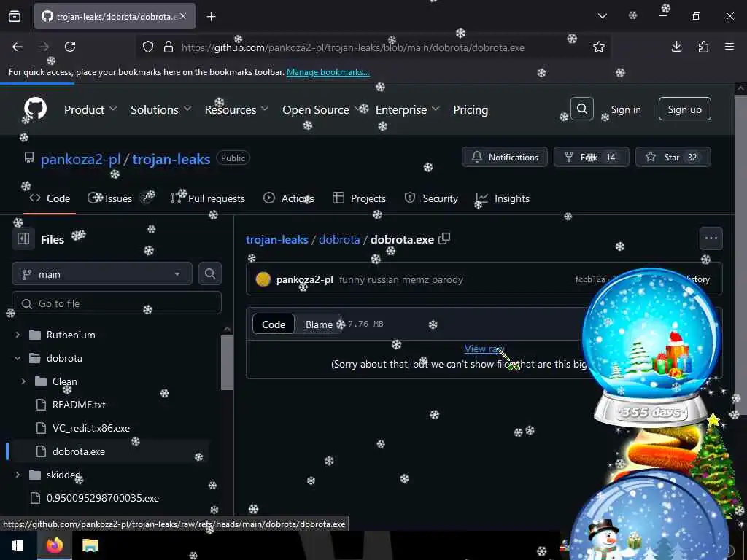Expand the skidded folder
This screenshot has height=560, width=747.
(18, 475)
